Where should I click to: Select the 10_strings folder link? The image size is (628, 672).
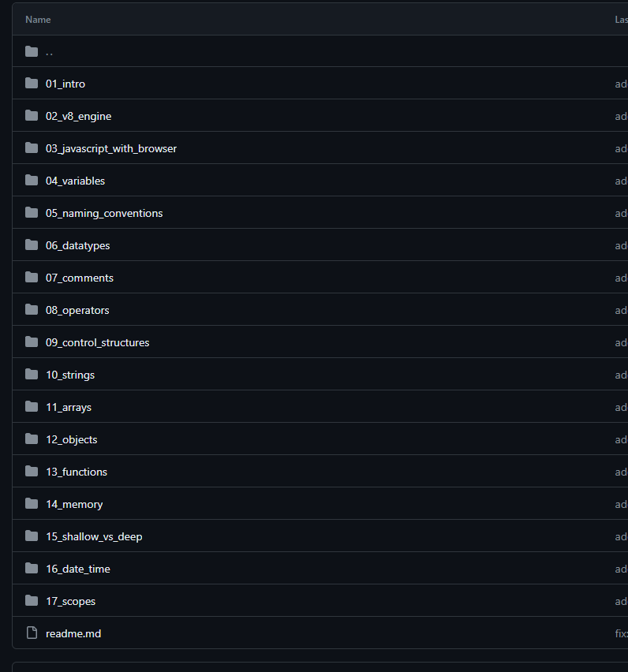pyautogui.click(x=69, y=375)
